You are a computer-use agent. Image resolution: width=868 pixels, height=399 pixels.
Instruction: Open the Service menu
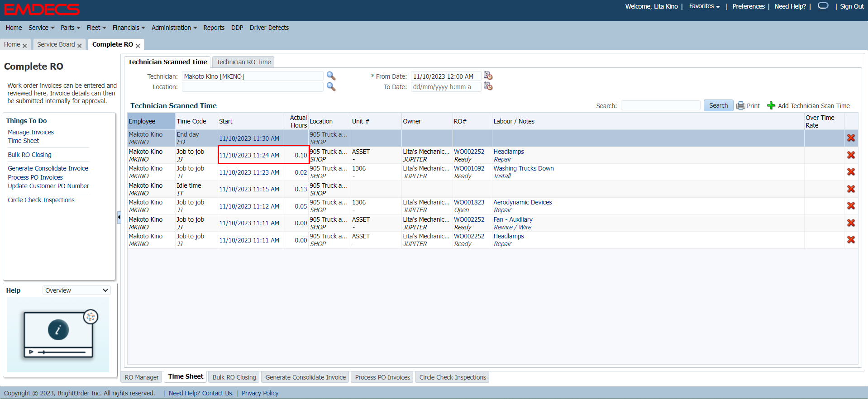41,28
